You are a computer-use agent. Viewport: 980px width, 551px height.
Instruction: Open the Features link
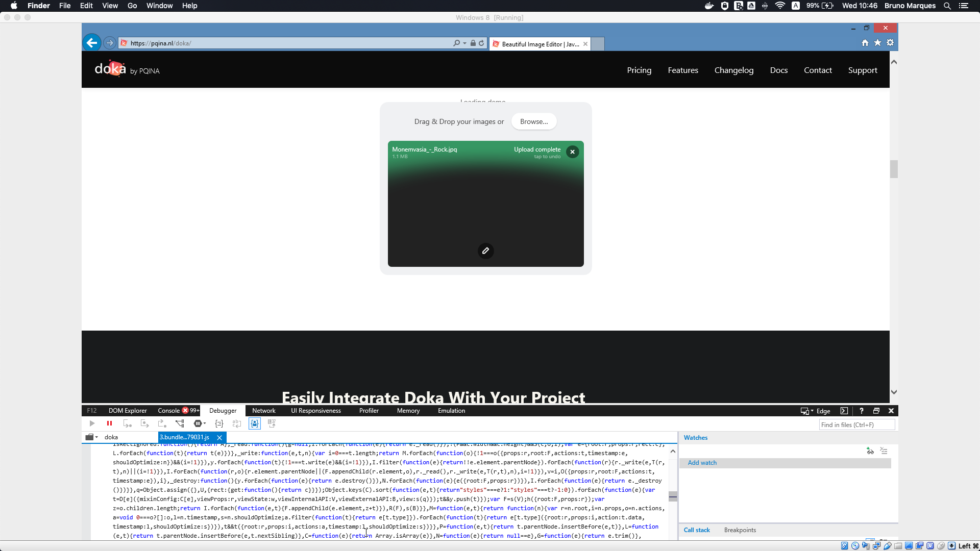pos(683,70)
